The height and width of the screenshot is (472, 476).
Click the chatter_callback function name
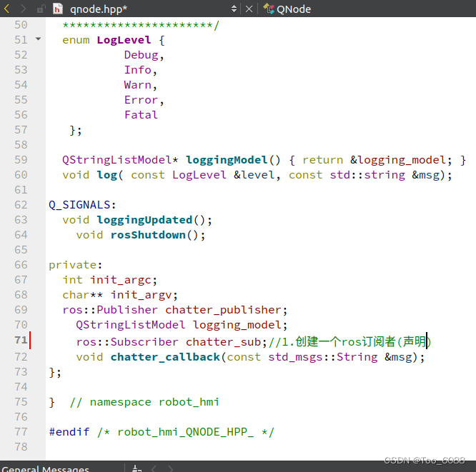(165, 357)
